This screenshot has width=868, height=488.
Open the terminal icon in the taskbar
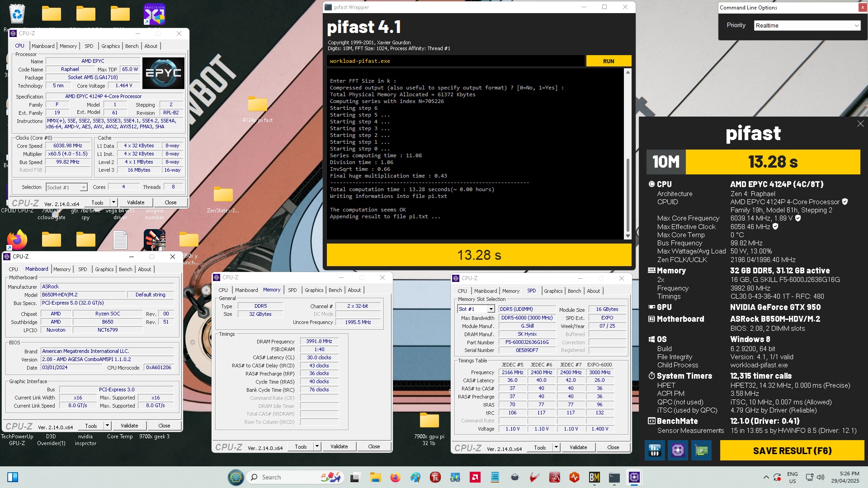tap(614, 477)
